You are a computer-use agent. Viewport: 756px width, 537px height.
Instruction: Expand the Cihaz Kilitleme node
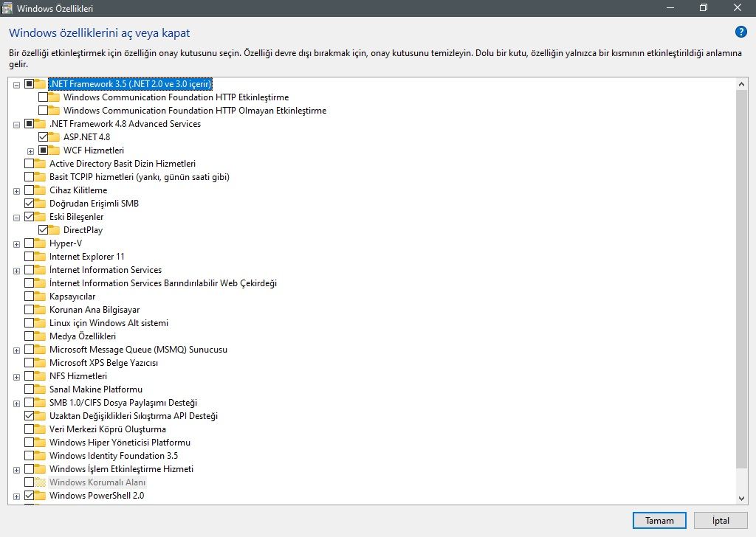(16, 191)
